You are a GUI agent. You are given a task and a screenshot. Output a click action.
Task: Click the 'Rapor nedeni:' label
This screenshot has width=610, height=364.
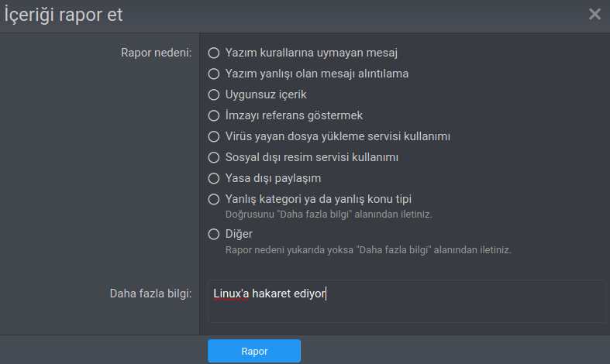coord(156,53)
